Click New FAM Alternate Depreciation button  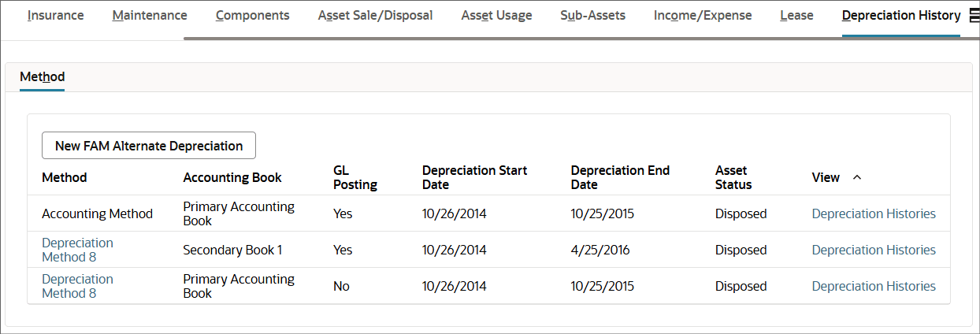[149, 146]
